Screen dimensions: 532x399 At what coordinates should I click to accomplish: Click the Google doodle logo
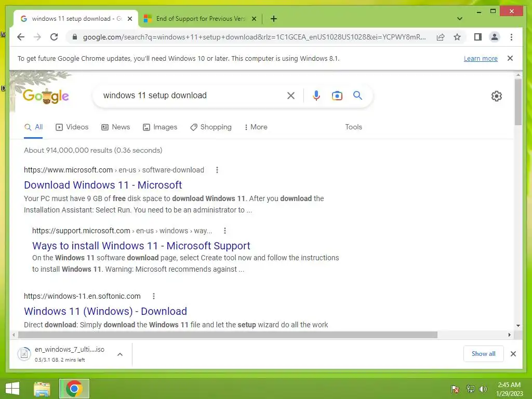[x=46, y=96]
